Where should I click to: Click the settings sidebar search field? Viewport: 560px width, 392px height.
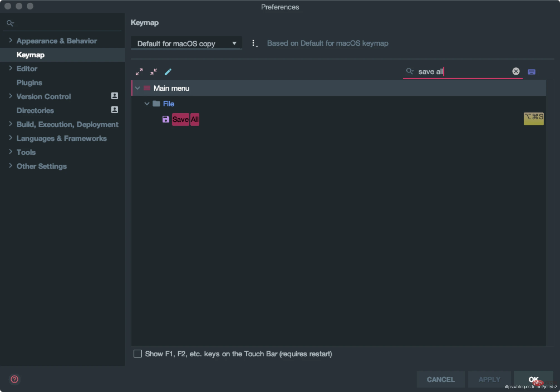coord(64,23)
